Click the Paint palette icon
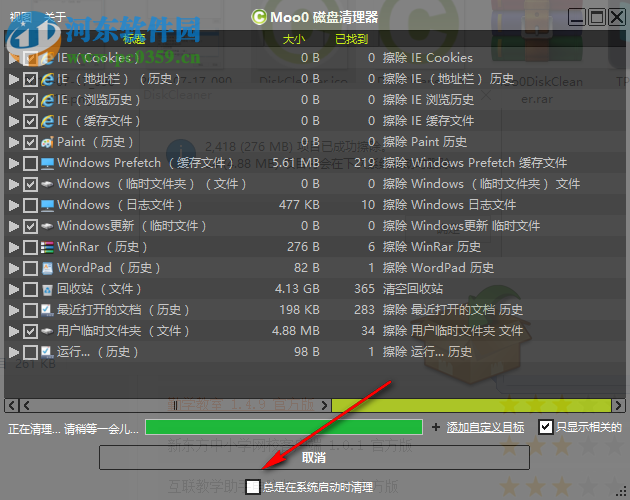Viewport: 630px width, 500px height. (x=47, y=142)
